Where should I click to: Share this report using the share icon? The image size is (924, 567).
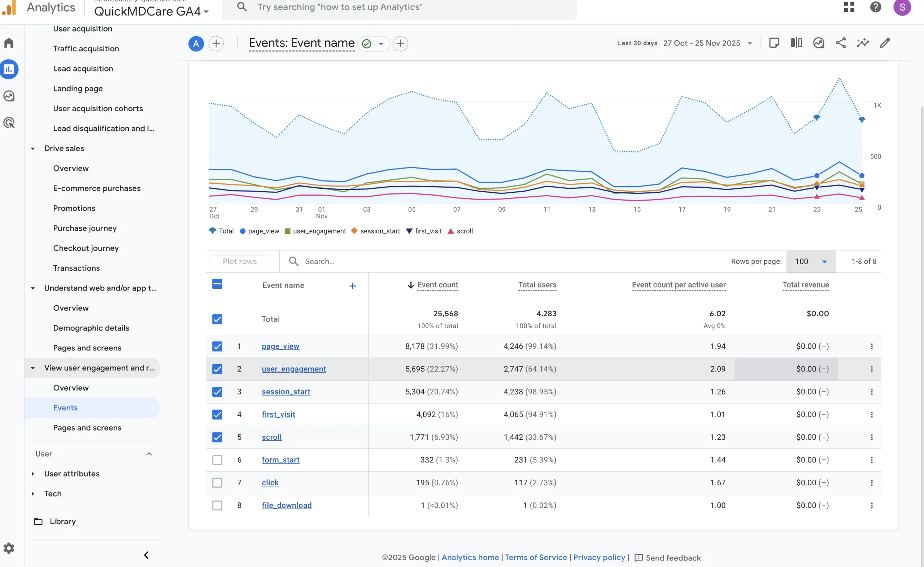(x=841, y=43)
